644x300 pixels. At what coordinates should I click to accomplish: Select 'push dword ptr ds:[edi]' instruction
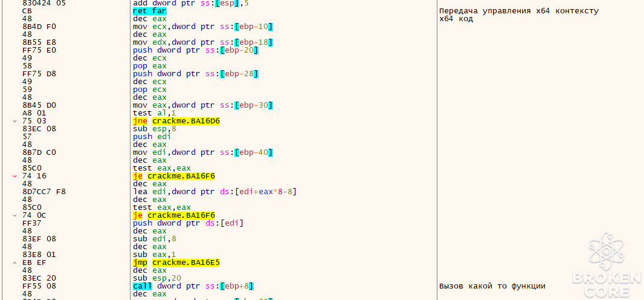[x=188, y=223]
